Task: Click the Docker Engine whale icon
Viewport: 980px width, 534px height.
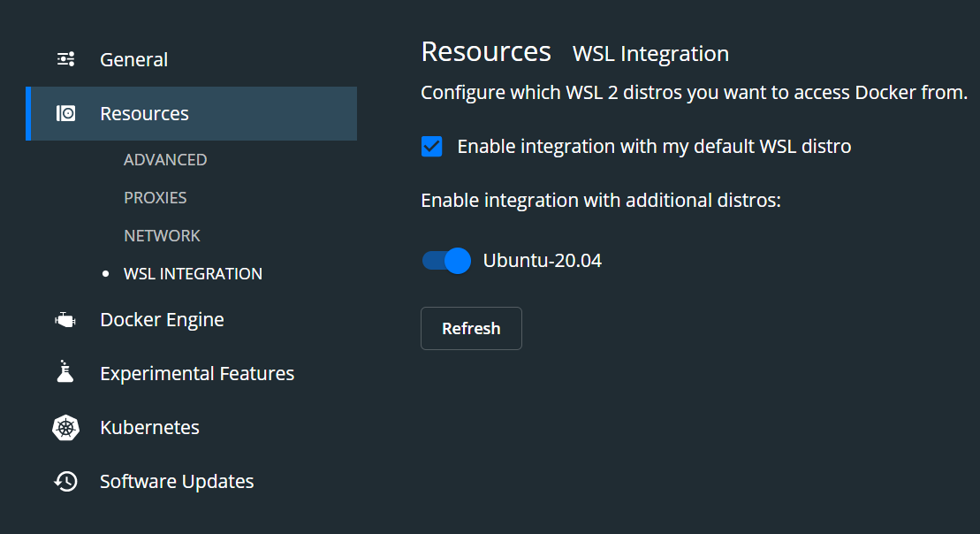Action: point(66,320)
